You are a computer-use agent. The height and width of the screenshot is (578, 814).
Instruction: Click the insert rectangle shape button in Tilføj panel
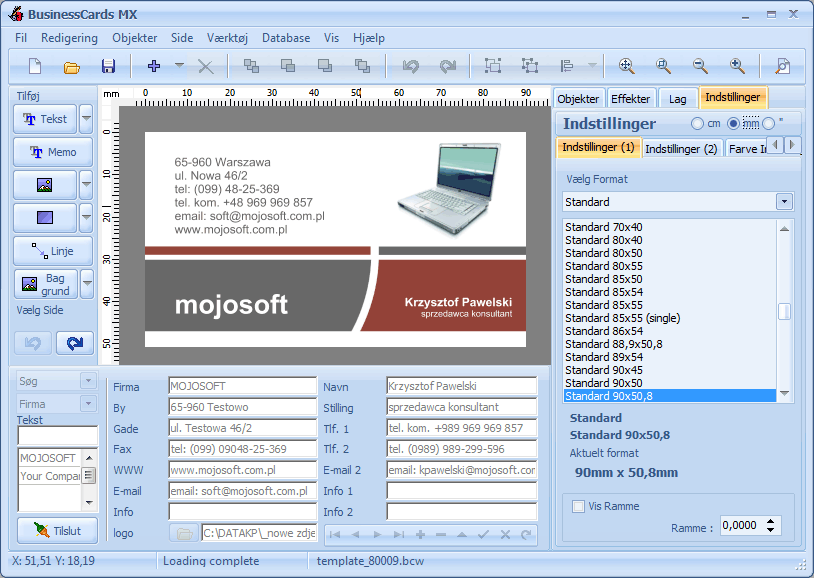45,218
